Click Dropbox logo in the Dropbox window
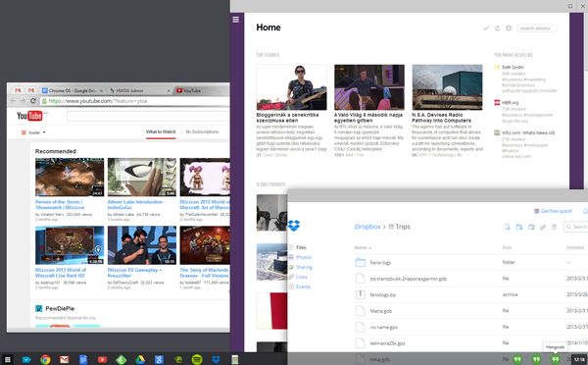This screenshot has height=365, width=588. click(x=294, y=226)
